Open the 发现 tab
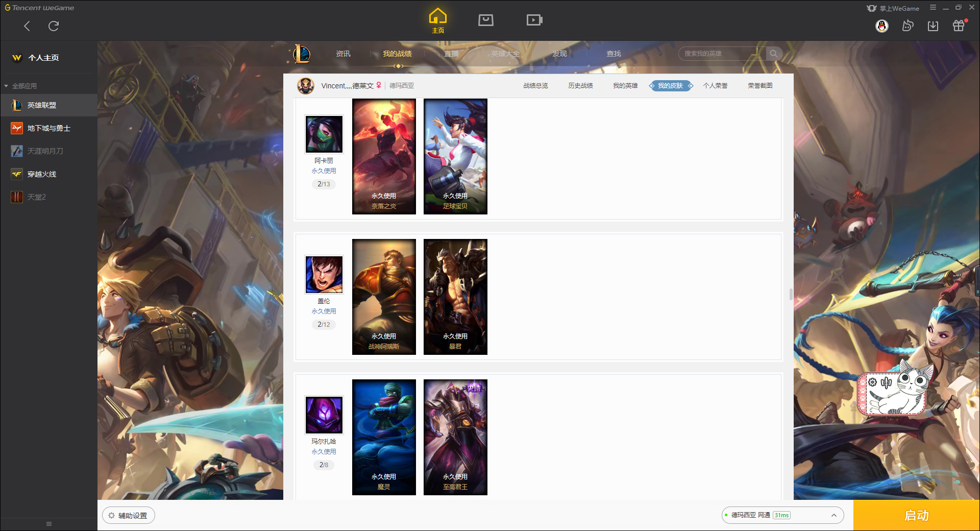This screenshot has height=531, width=980. pos(559,54)
